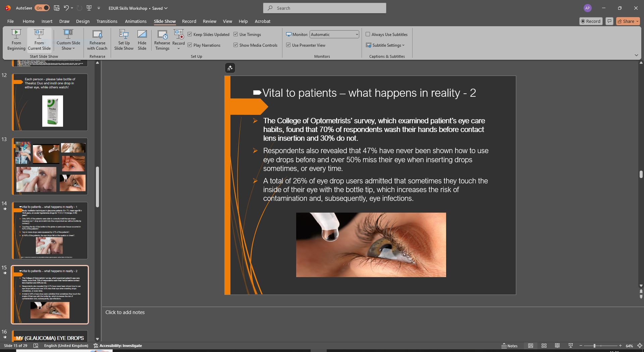644x352 pixels.
Task: Open the Monitor dropdown
Action: [x=334, y=34]
